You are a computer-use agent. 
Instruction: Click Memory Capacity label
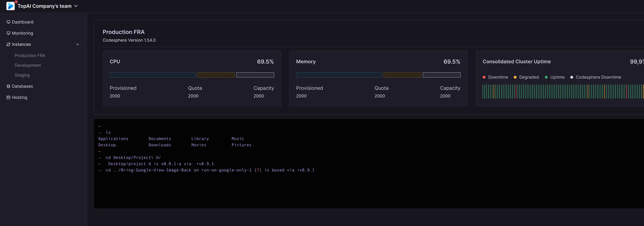pyautogui.click(x=450, y=88)
